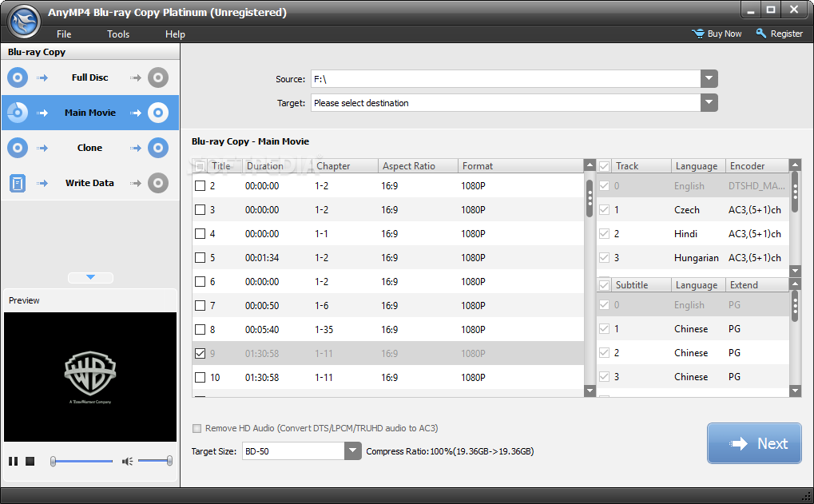The height and width of the screenshot is (504, 814).
Task: Click subtitle list scroll-up arrow
Action: tap(795, 284)
